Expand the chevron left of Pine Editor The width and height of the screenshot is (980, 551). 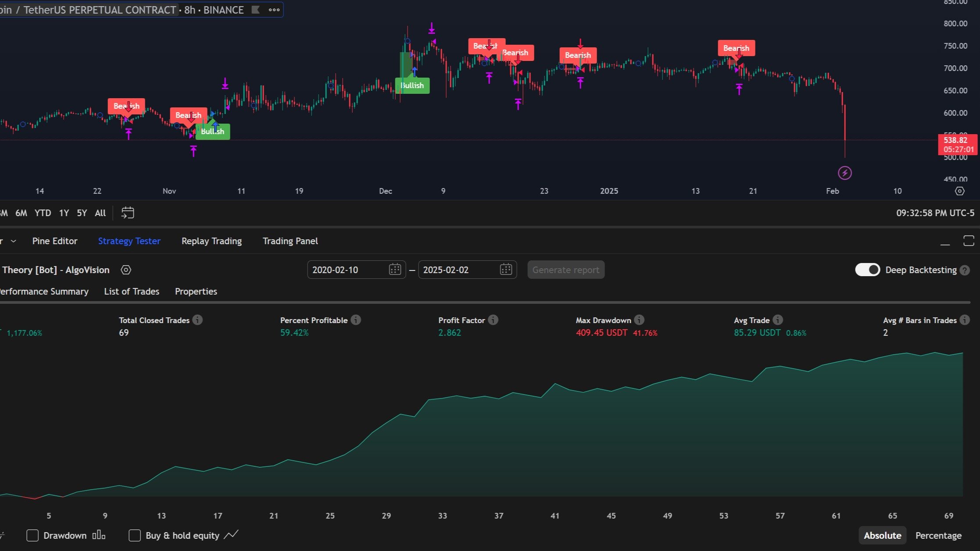coord(14,241)
